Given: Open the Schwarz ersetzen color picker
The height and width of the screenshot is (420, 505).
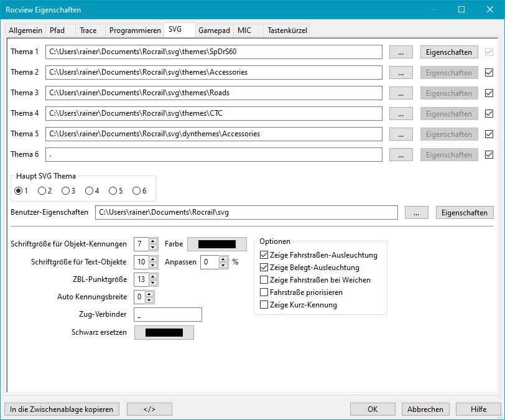Looking at the screenshot, I should point(164,333).
